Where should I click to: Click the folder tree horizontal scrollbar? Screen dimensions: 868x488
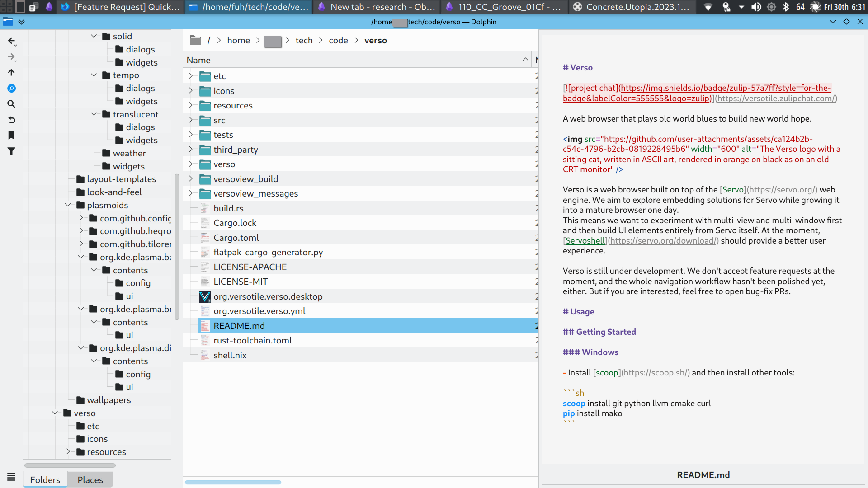tap(70, 465)
